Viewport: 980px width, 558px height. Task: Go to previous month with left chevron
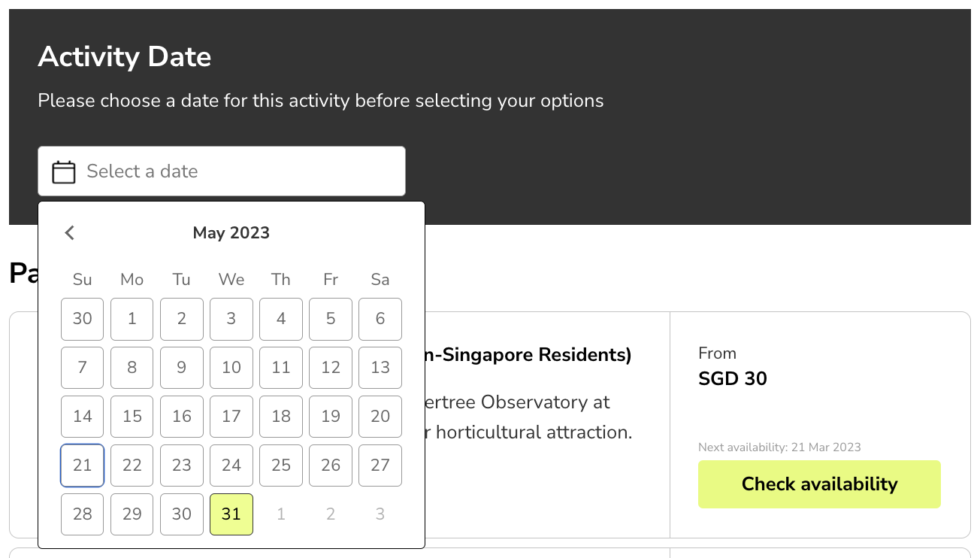coord(70,232)
